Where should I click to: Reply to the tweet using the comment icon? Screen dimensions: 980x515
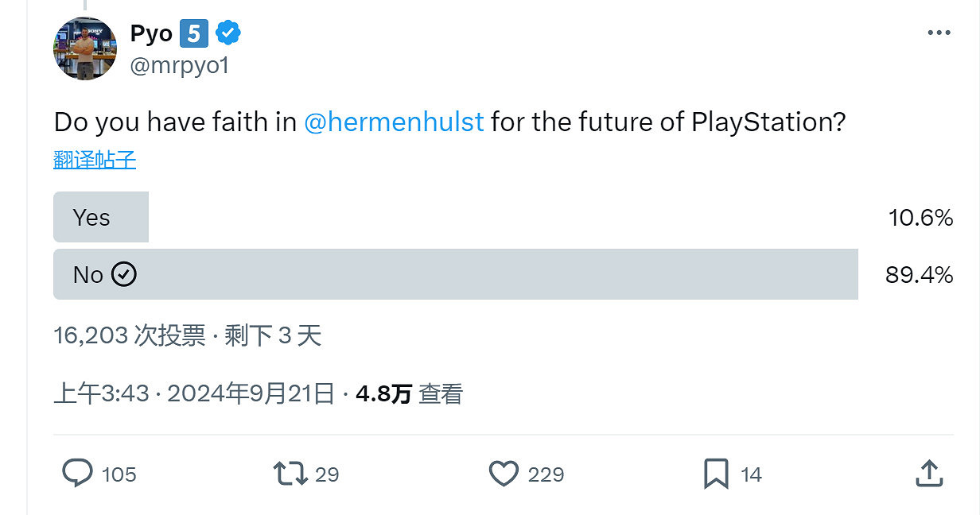[77, 473]
